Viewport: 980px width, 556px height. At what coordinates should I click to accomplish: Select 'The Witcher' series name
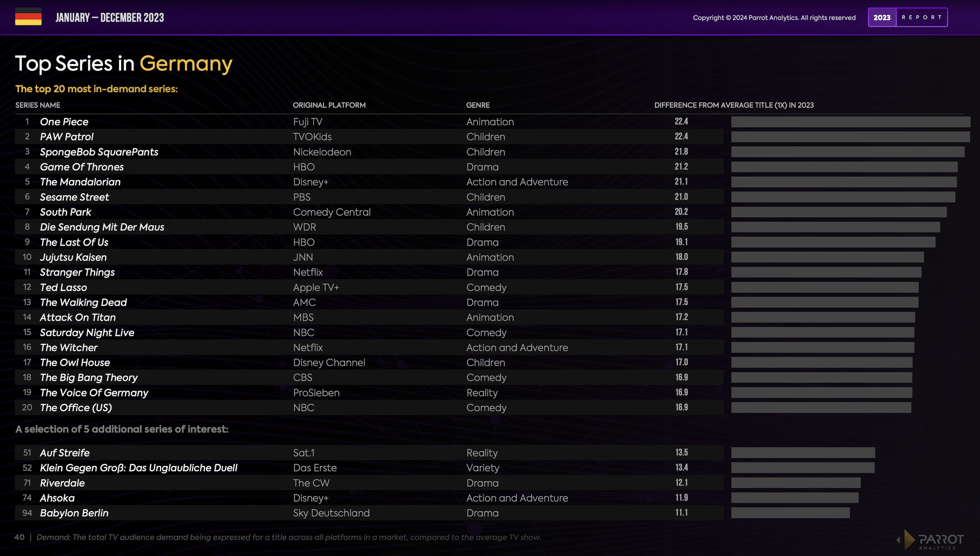(x=69, y=347)
